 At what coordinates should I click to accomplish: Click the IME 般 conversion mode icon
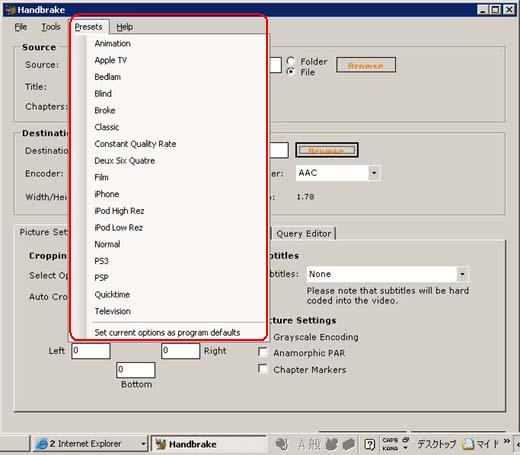click(x=314, y=444)
